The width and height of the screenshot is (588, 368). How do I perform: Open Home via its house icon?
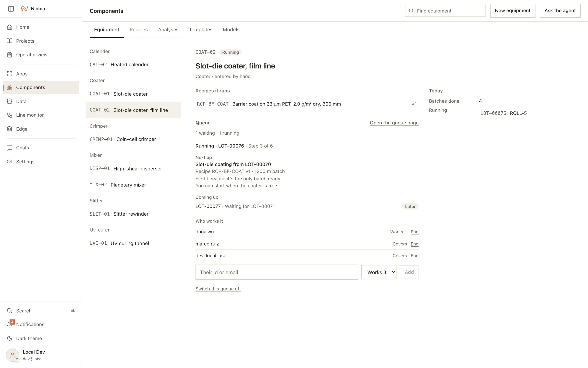10,27
